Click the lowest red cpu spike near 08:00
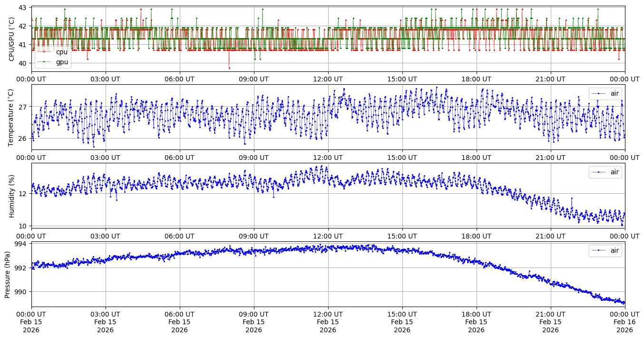The height and width of the screenshot is (338, 644). tap(229, 68)
